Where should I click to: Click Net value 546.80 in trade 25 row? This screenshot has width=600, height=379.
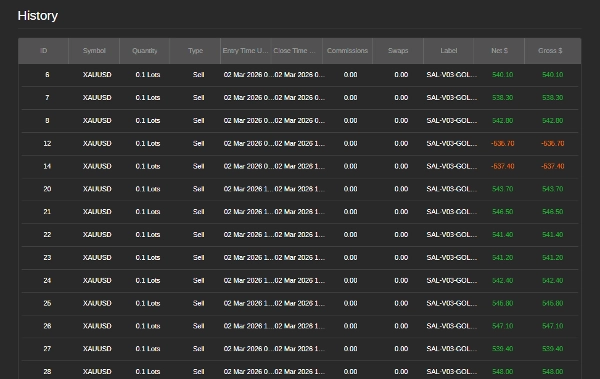click(502, 303)
